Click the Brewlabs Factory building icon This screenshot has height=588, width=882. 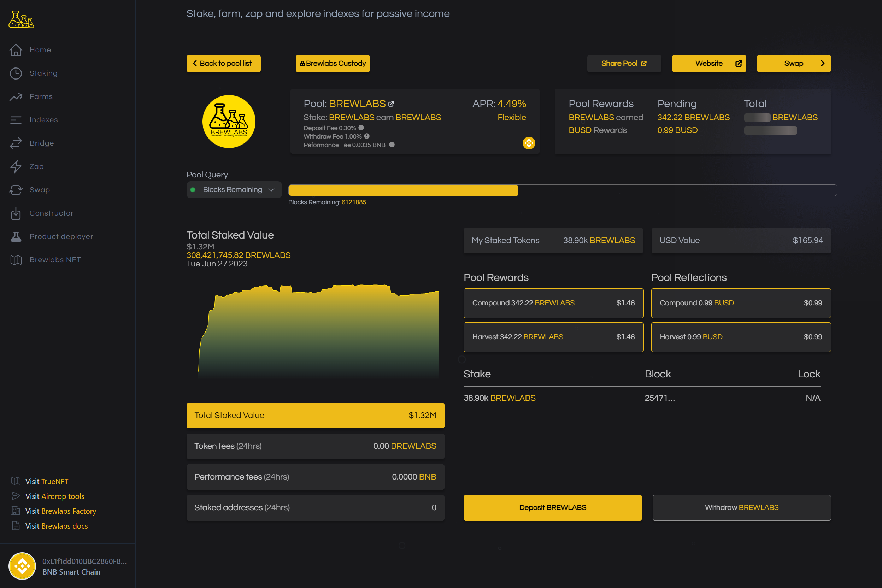16,511
